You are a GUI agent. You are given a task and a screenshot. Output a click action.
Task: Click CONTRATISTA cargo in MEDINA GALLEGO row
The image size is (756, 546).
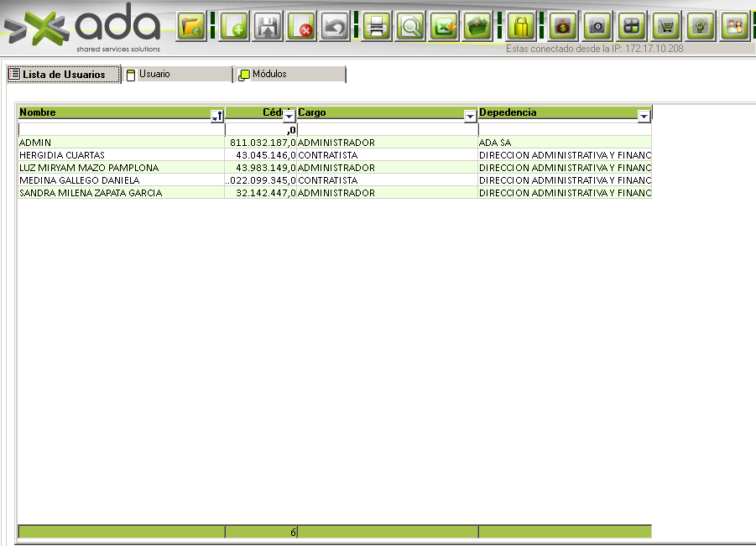coord(387,179)
